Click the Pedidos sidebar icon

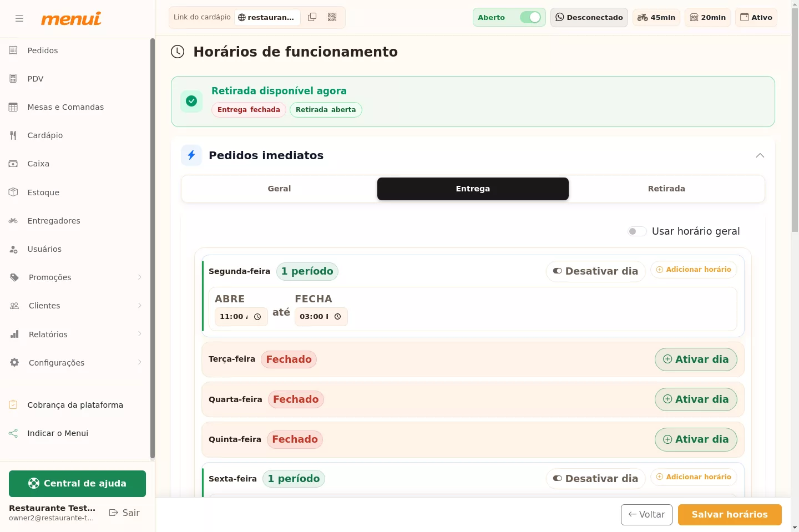coord(13,50)
